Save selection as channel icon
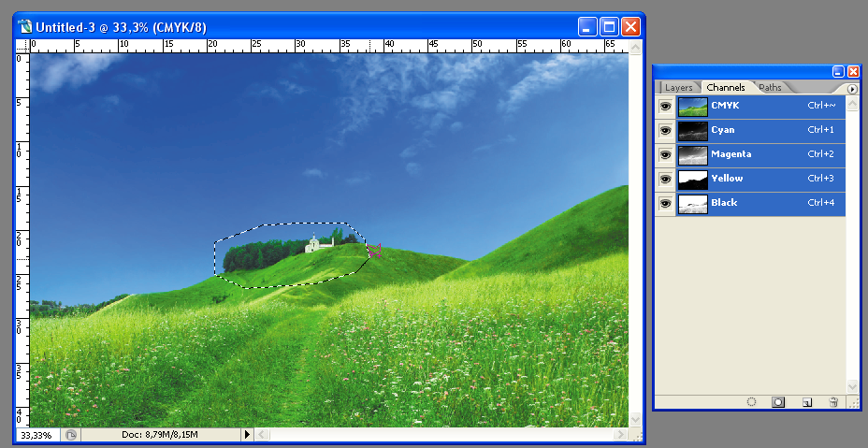The width and height of the screenshot is (868, 448). pos(778,402)
